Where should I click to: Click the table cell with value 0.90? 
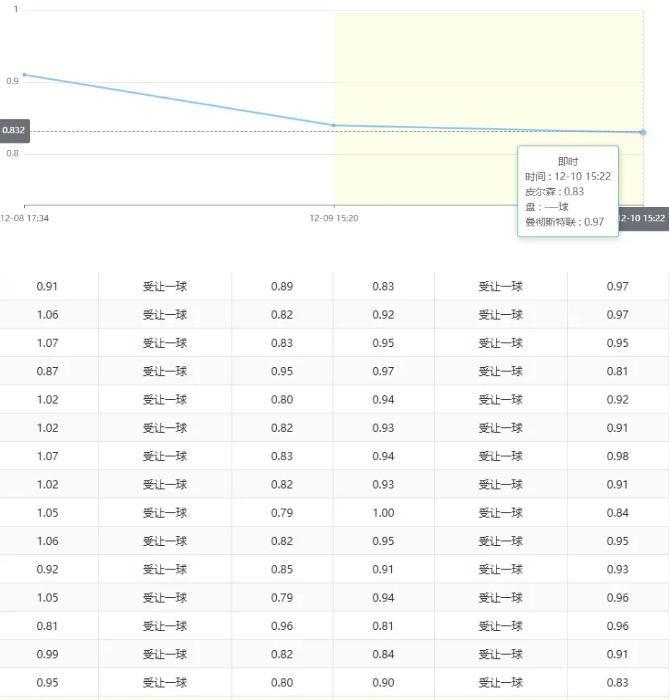(x=383, y=683)
